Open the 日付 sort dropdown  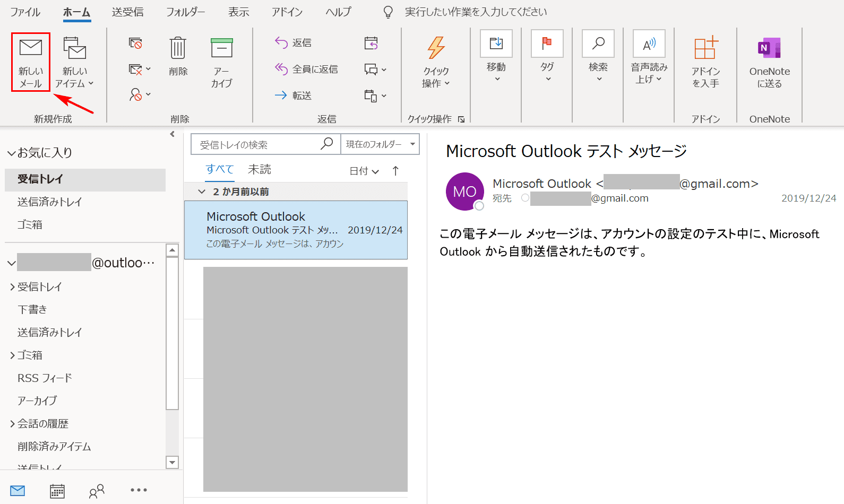coord(364,171)
